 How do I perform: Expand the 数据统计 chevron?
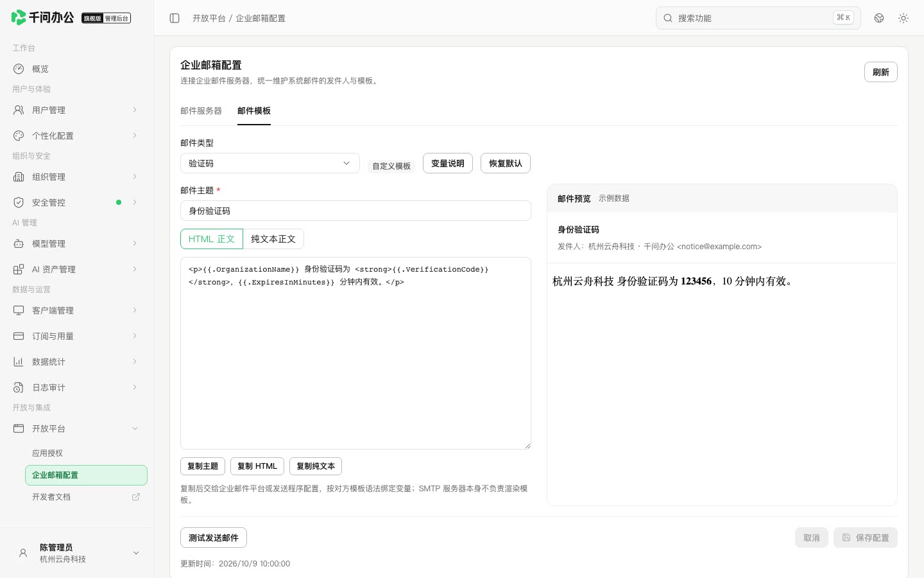click(135, 362)
